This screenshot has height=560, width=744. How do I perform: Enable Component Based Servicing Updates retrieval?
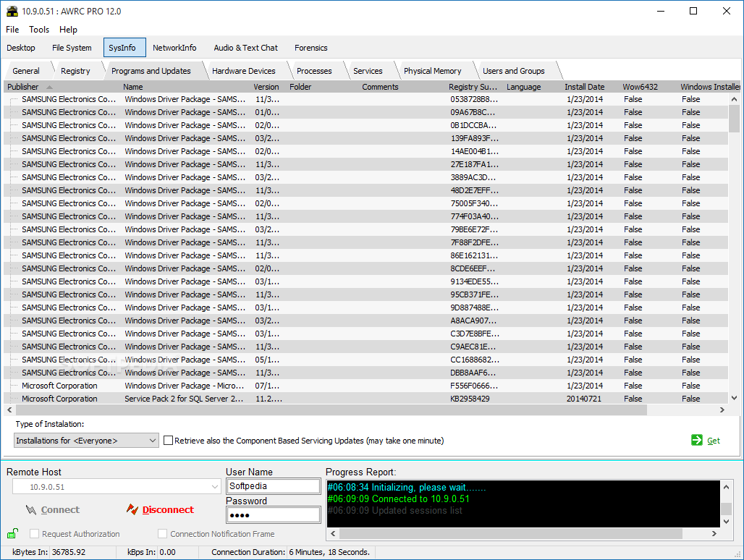(168, 441)
